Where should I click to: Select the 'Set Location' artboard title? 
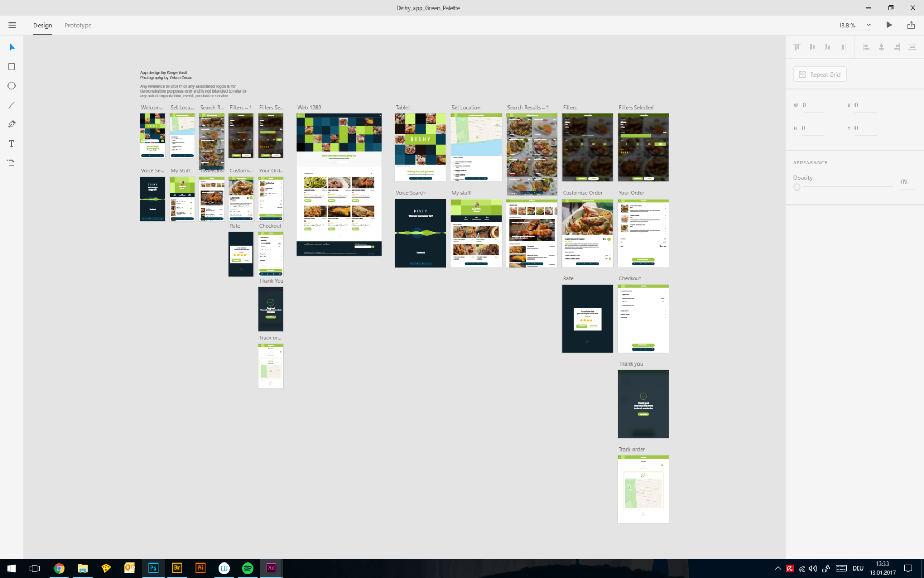[466, 108]
